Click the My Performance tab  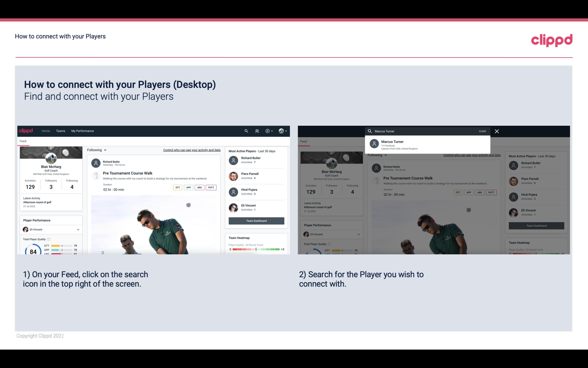(x=83, y=131)
